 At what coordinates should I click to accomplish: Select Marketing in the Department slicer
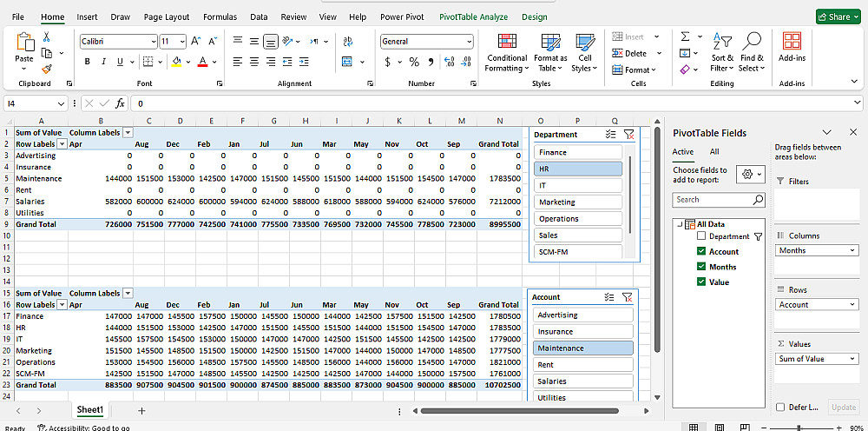[578, 202]
